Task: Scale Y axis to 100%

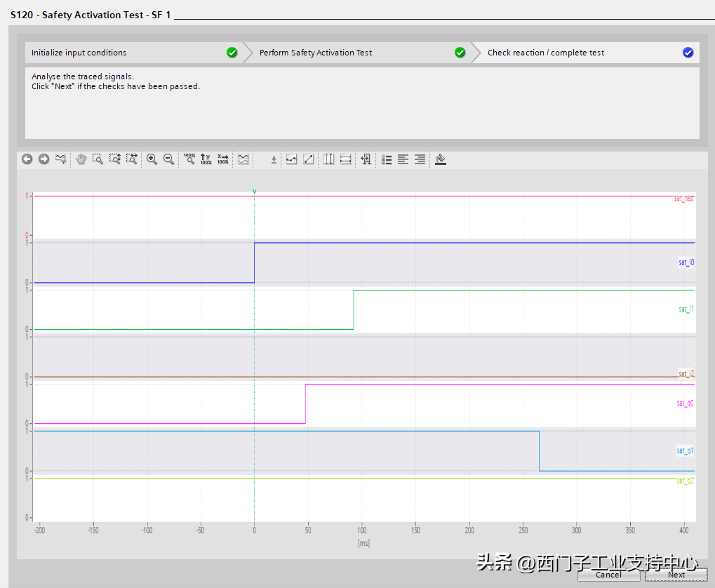Action: 206,159
